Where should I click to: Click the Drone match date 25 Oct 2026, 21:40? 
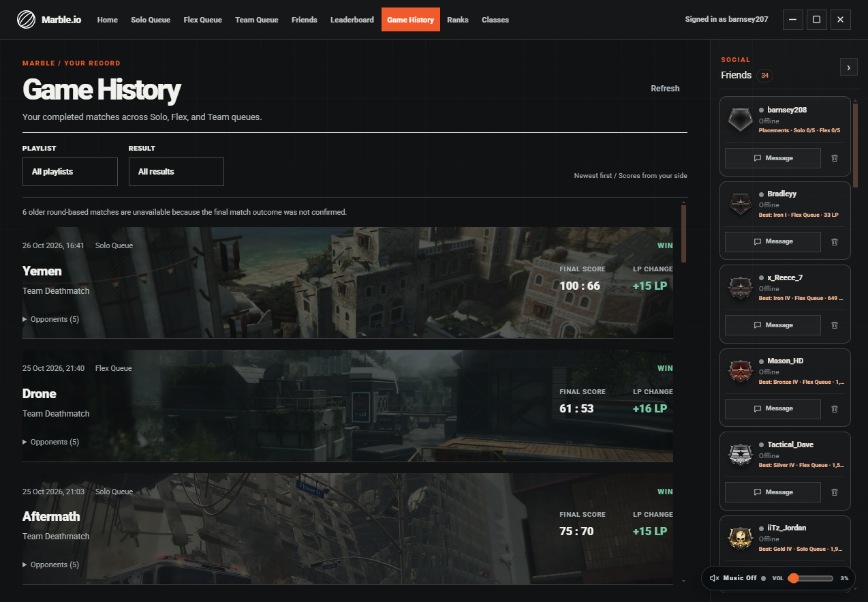pos(53,368)
